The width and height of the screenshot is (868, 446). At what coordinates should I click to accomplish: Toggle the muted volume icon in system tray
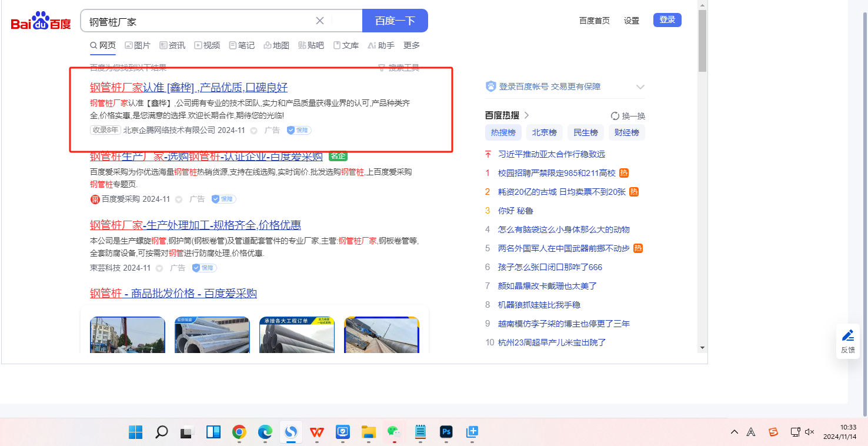809,432
